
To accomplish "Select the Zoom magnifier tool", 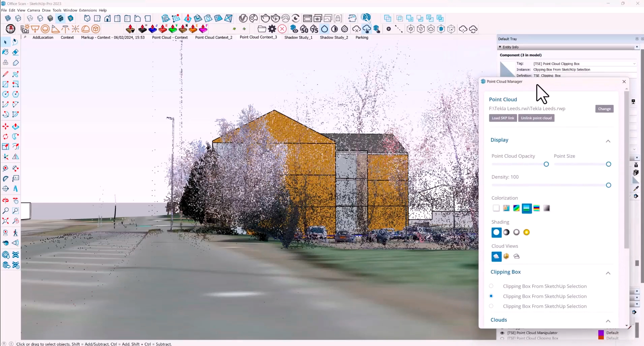I will 5,211.
